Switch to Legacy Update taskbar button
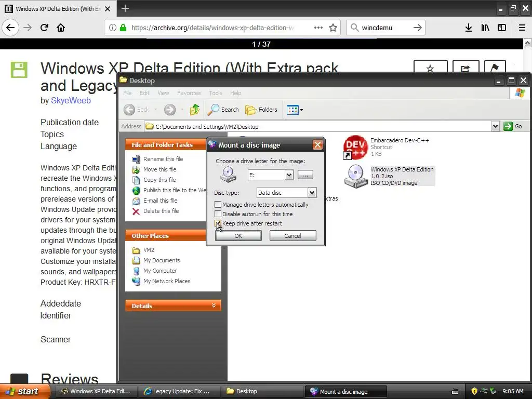This screenshot has width=532, height=399. coord(180,391)
